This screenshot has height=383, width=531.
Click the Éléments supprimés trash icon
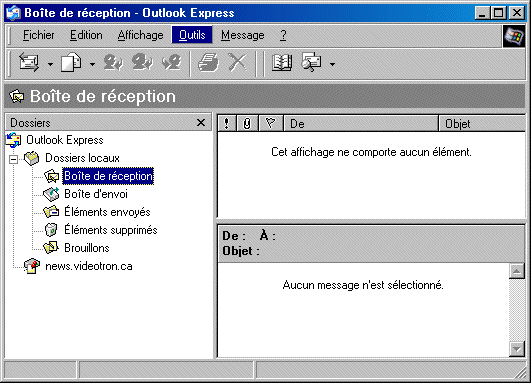point(51,230)
